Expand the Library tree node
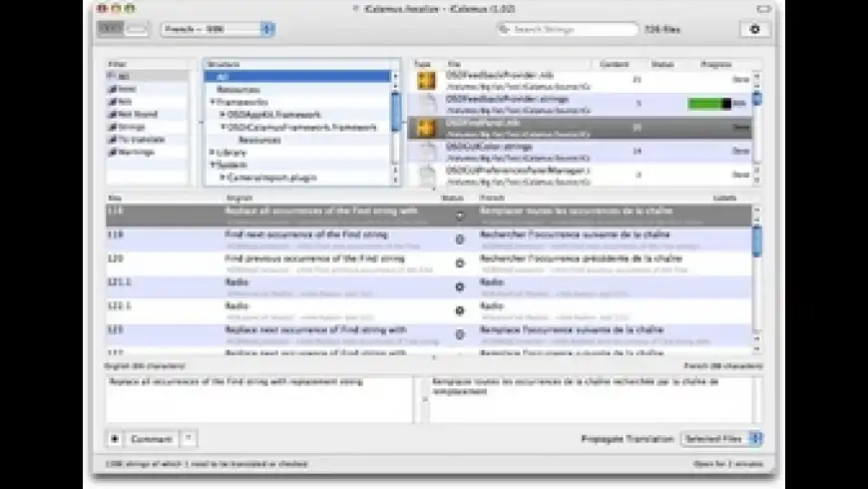 click(213, 153)
